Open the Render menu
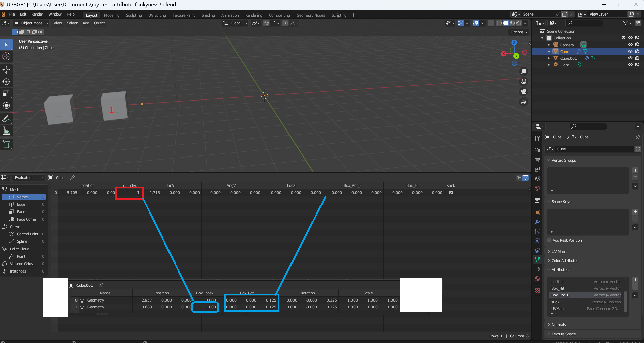 [37, 14]
